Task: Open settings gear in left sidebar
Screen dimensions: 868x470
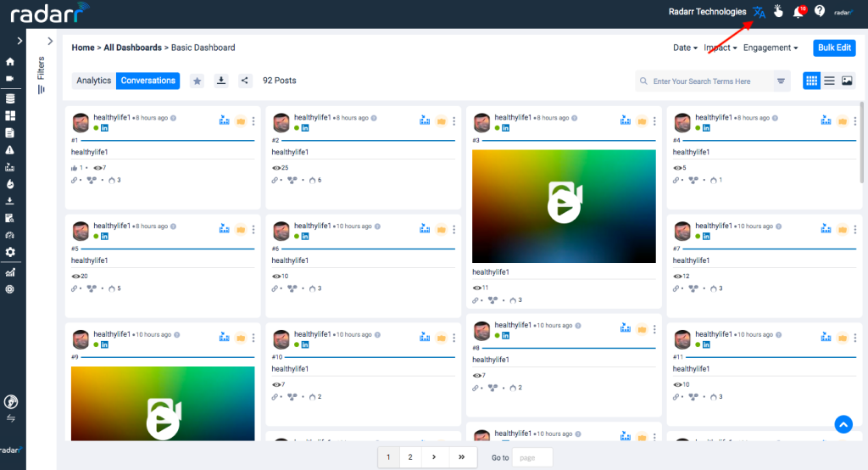Action: [x=10, y=252]
